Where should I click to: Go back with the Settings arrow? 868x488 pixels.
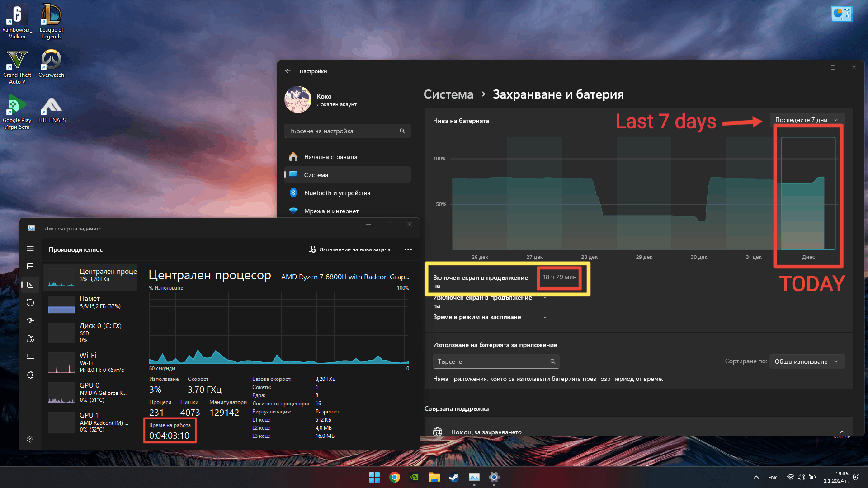(288, 71)
